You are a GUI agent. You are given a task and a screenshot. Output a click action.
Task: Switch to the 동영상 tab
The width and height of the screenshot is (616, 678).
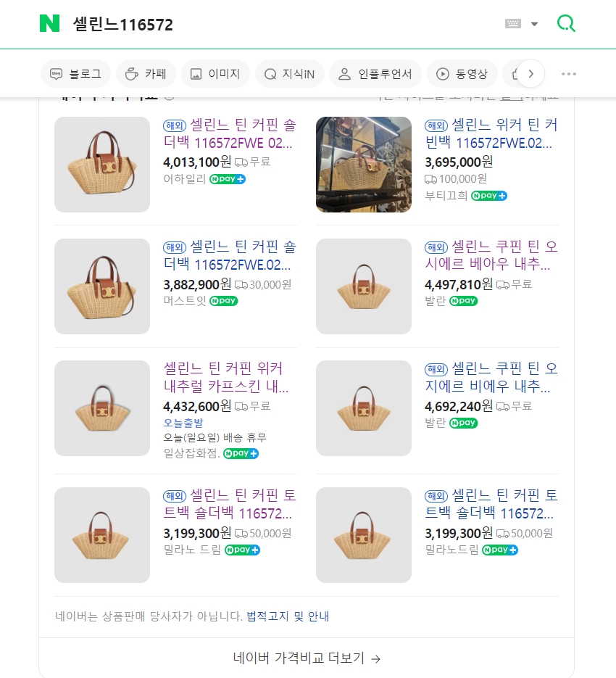pyautogui.click(x=462, y=74)
